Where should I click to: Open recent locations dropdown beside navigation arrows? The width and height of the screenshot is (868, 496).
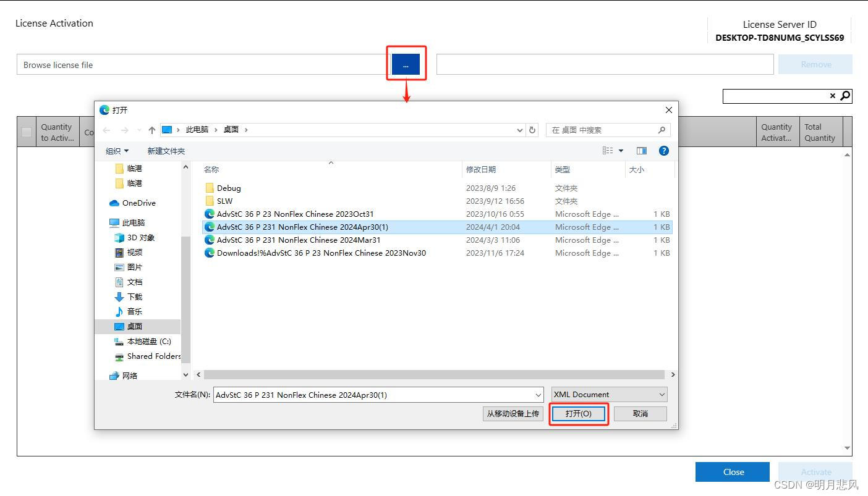coord(138,130)
